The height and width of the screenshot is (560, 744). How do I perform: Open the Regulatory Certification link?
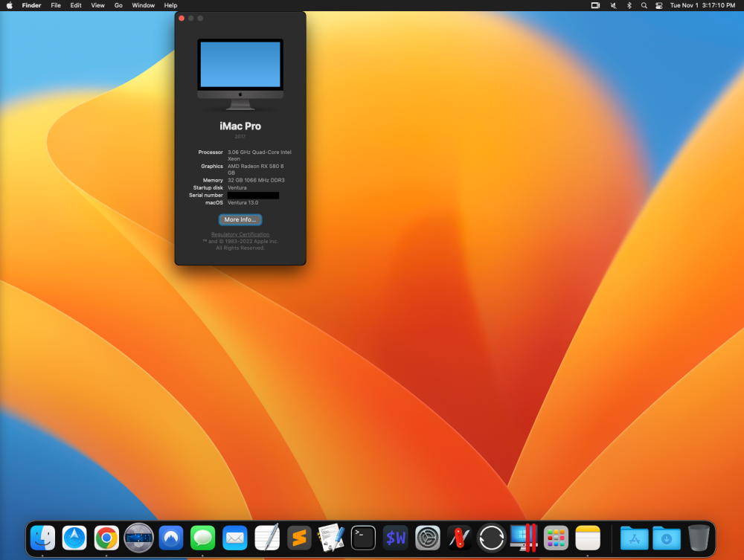click(x=240, y=234)
